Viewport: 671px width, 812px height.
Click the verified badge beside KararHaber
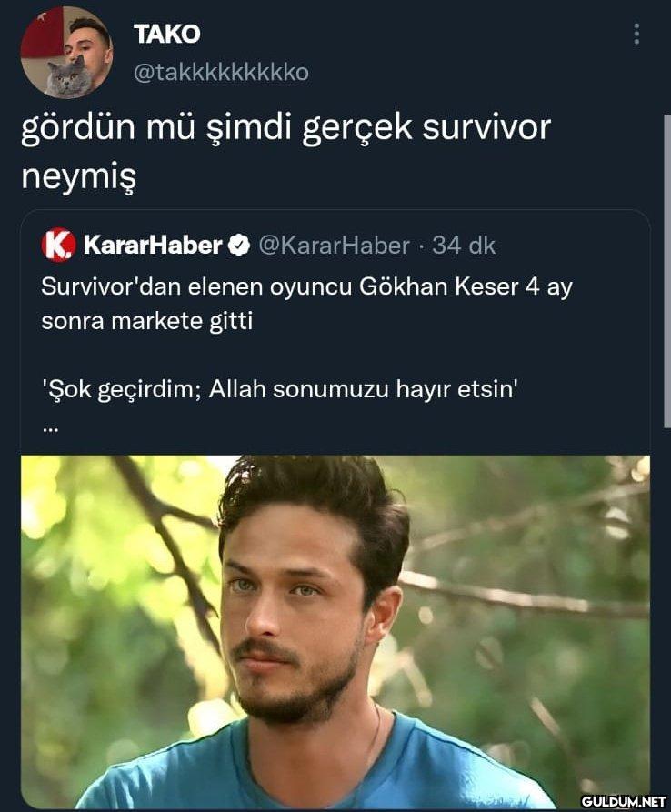(240, 245)
